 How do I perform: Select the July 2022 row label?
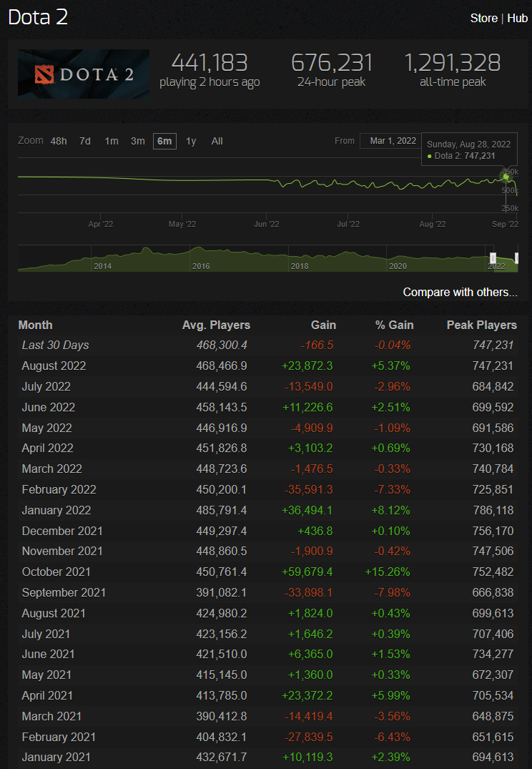coord(46,386)
